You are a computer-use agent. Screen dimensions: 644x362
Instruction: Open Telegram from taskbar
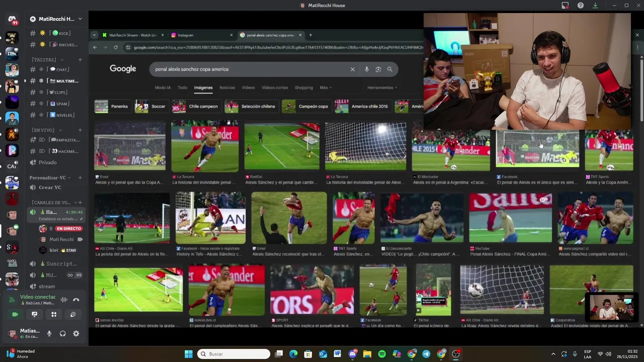pyautogui.click(x=426, y=354)
